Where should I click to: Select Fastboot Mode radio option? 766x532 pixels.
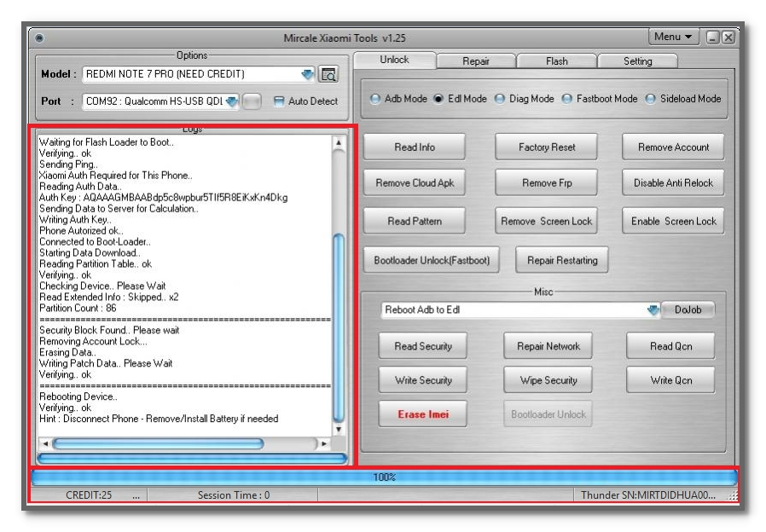coord(566,99)
